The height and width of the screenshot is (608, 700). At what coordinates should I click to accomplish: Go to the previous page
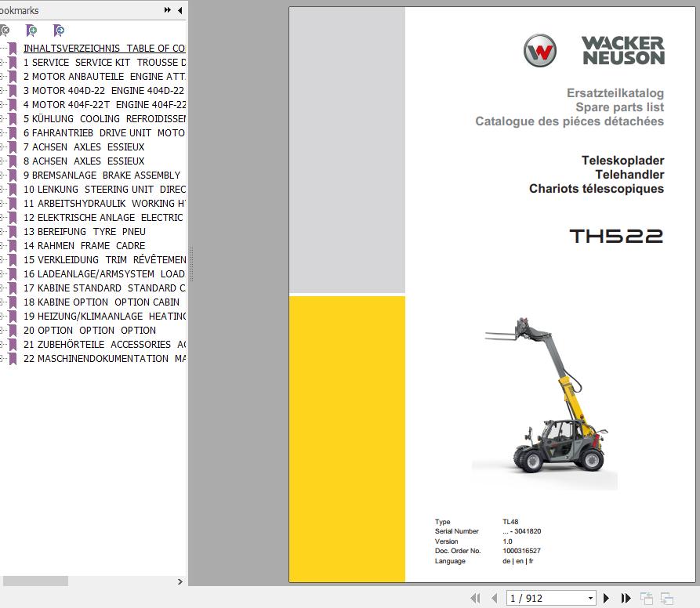coord(494,598)
